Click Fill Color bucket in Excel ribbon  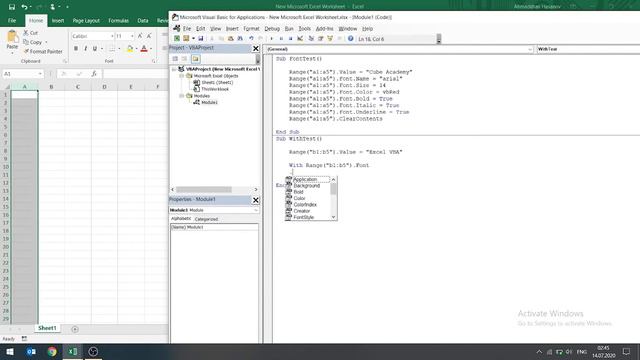point(130,49)
